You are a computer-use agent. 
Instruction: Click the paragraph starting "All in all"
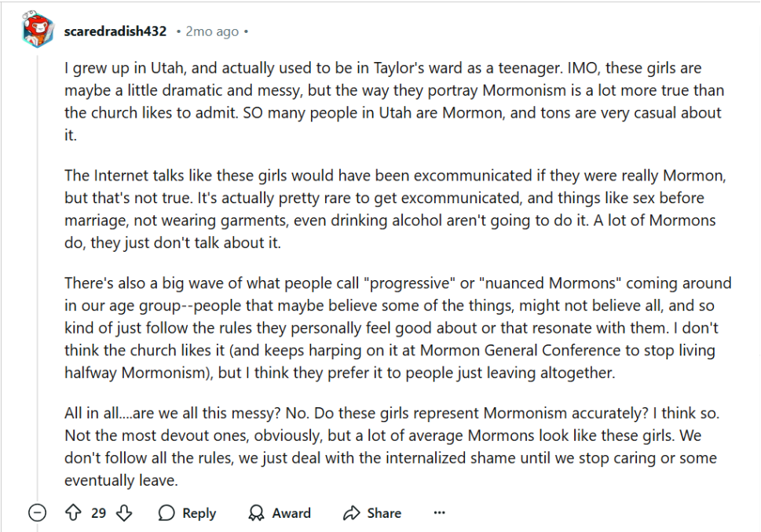click(x=392, y=446)
